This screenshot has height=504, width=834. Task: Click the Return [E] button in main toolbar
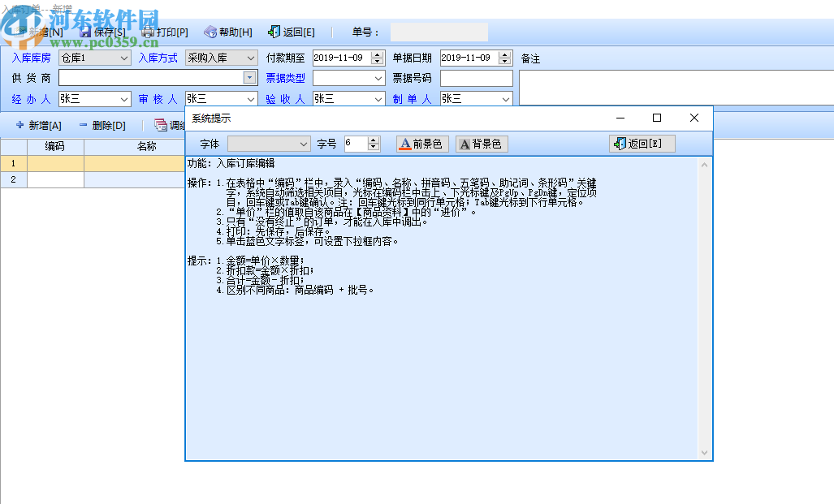[292, 32]
